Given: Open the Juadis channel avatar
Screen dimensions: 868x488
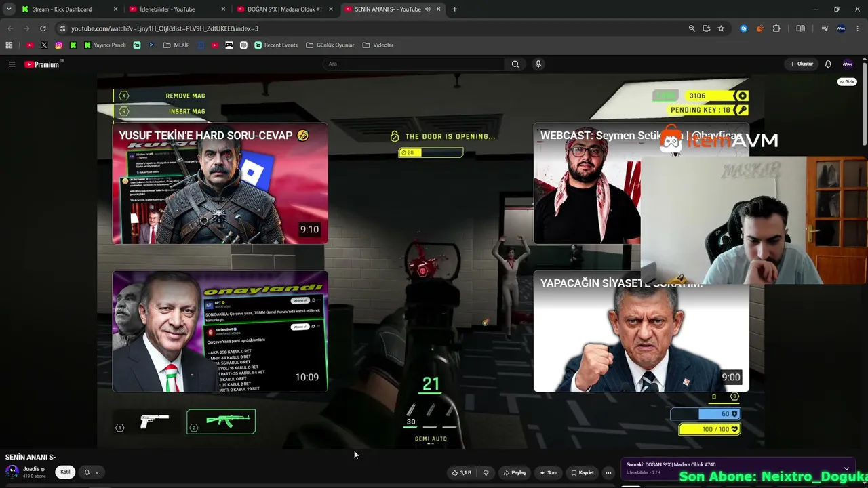Looking at the screenshot, I should click(x=12, y=472).
